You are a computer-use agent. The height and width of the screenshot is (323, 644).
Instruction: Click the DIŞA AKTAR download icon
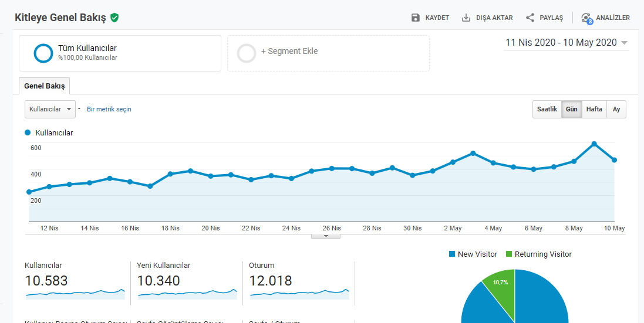pyautogui.click(x=466, y=18)
